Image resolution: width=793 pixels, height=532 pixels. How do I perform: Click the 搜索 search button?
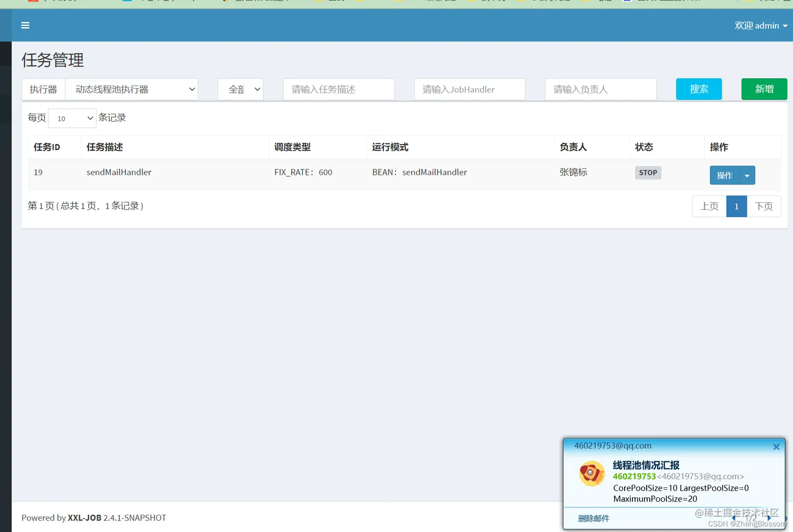tap(699, 89)
